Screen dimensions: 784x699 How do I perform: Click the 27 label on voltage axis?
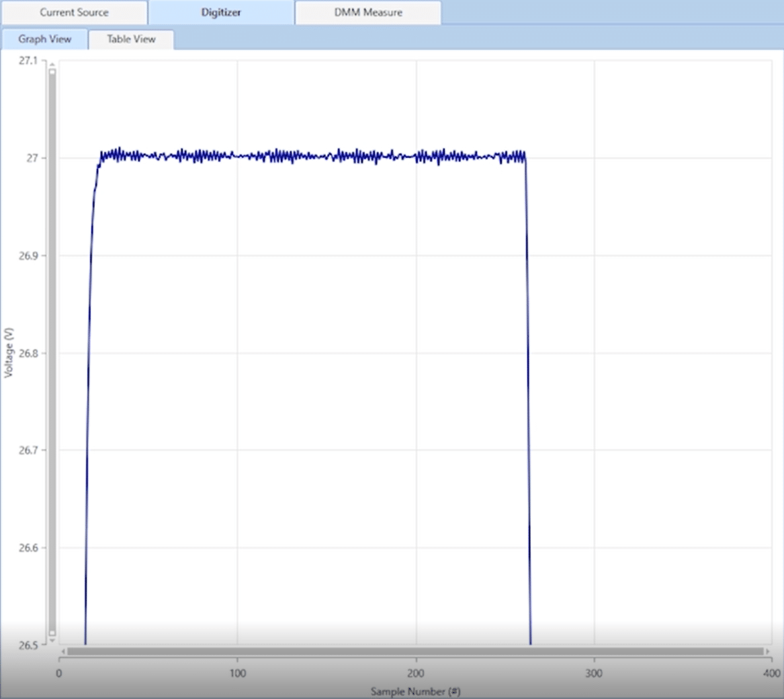coord(32,158)
